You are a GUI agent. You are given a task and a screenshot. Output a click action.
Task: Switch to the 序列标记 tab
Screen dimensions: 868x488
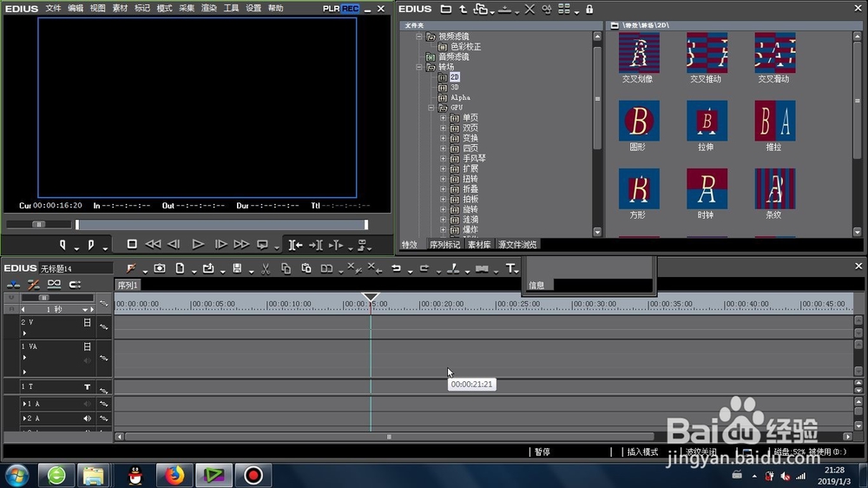tap(444, 245)
